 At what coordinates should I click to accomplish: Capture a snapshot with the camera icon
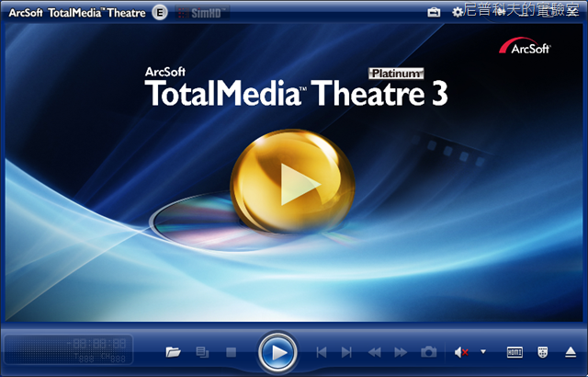point(429,352)
